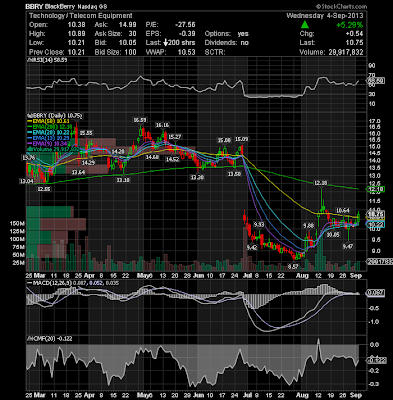Click the green up-arrow change indicator
The image size is (393, 400).
click(305, 25)
